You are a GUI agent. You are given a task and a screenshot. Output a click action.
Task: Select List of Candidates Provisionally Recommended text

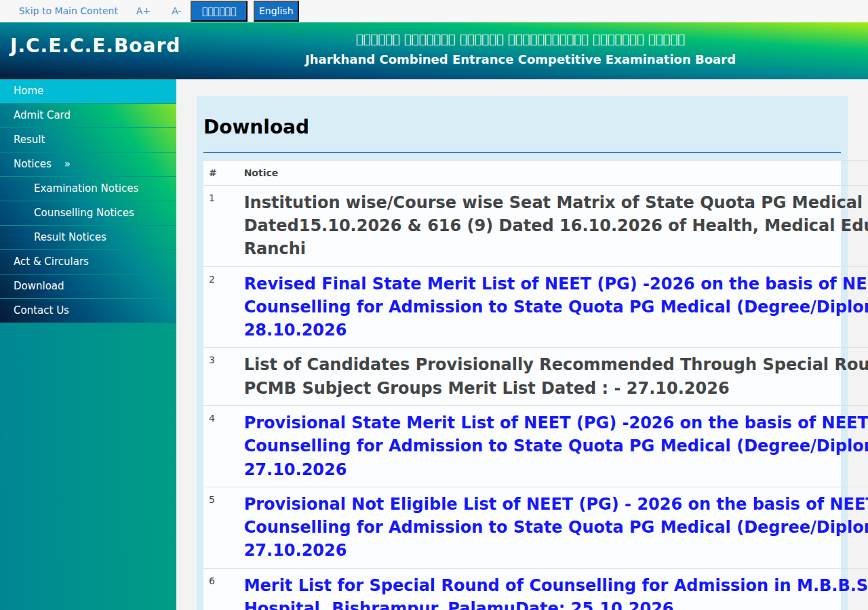pyautogui.click(x=556, y=376)
